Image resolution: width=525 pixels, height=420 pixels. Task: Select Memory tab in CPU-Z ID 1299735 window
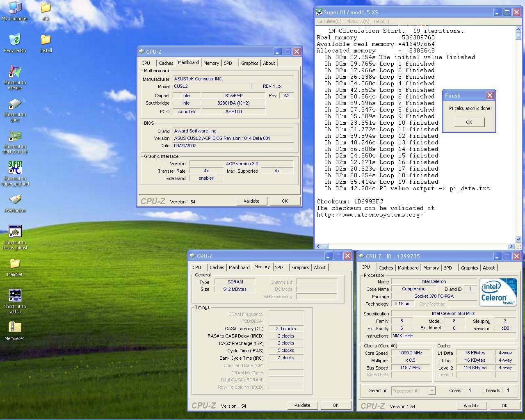(431, 268)
